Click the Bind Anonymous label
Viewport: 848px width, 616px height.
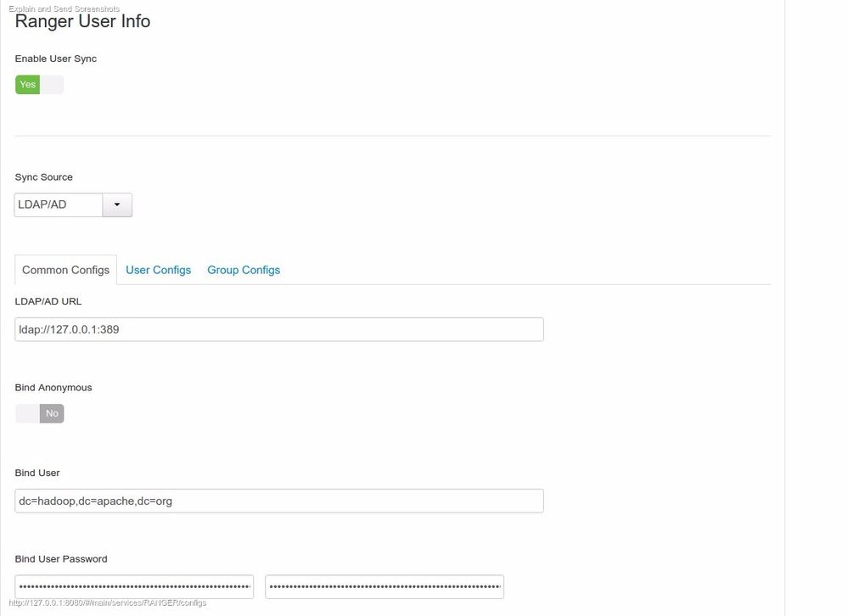[53, 388]
